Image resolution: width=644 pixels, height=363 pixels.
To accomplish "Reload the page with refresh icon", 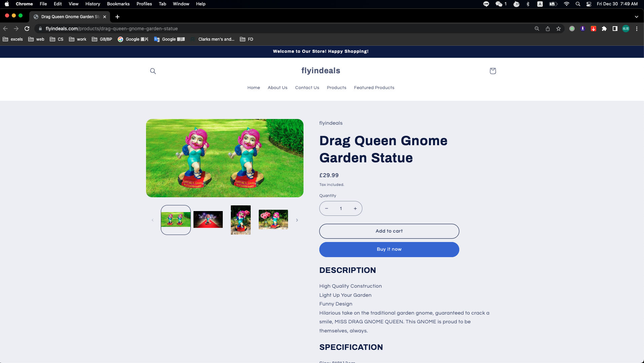I will (x=27, y=29).
